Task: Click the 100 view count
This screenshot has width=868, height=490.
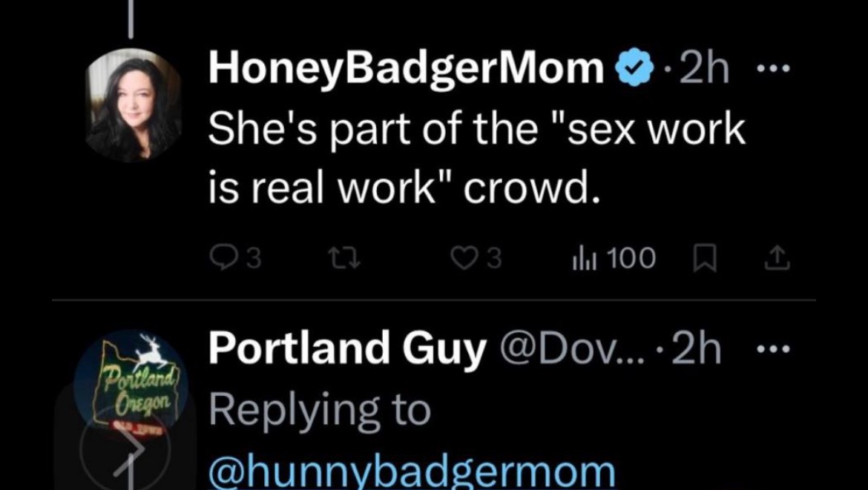Action: pyautogui.click(x=631, y=259)
